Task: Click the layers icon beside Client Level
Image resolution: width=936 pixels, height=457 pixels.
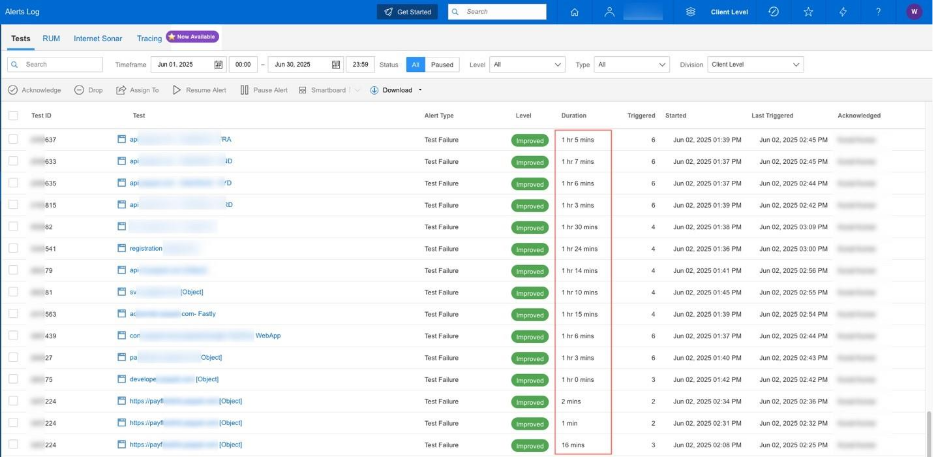Action: point(691,12)
